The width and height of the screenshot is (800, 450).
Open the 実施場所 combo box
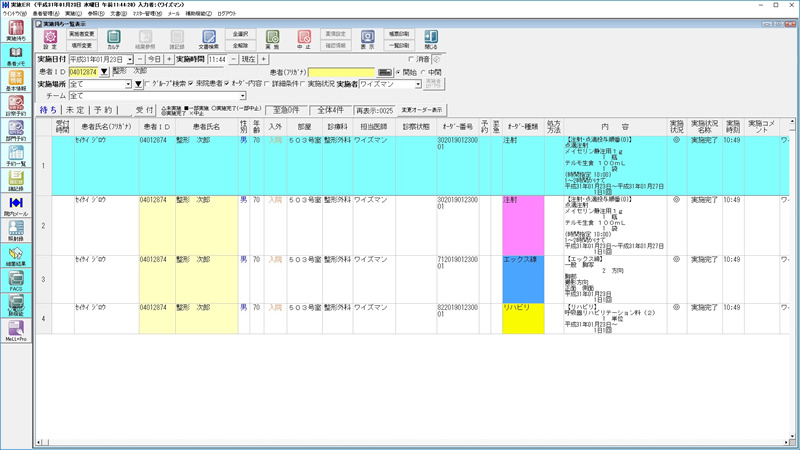point(100,84)
